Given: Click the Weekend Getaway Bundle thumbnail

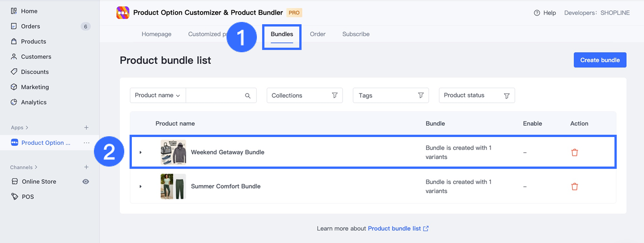Looking at the screenshot, I should 173,152.
